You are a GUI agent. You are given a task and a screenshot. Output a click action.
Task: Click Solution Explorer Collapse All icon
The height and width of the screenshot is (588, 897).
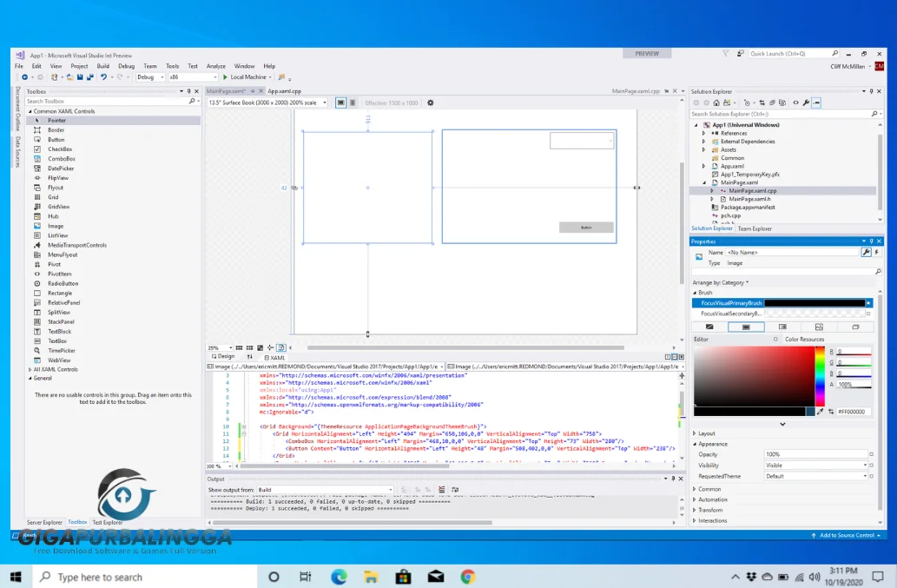(x=772, y=103)
